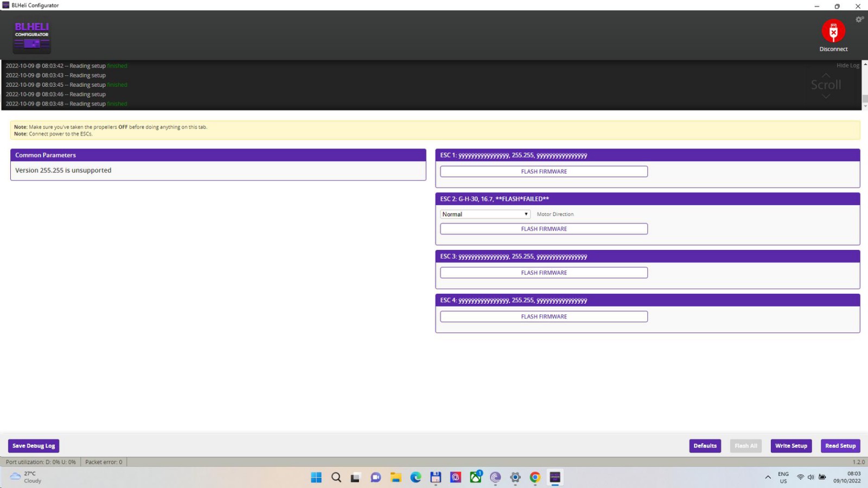The height and width of the screenshot is (488, 868).
Task: Open the settings gear in top-right corner
Action: point(859,19)
